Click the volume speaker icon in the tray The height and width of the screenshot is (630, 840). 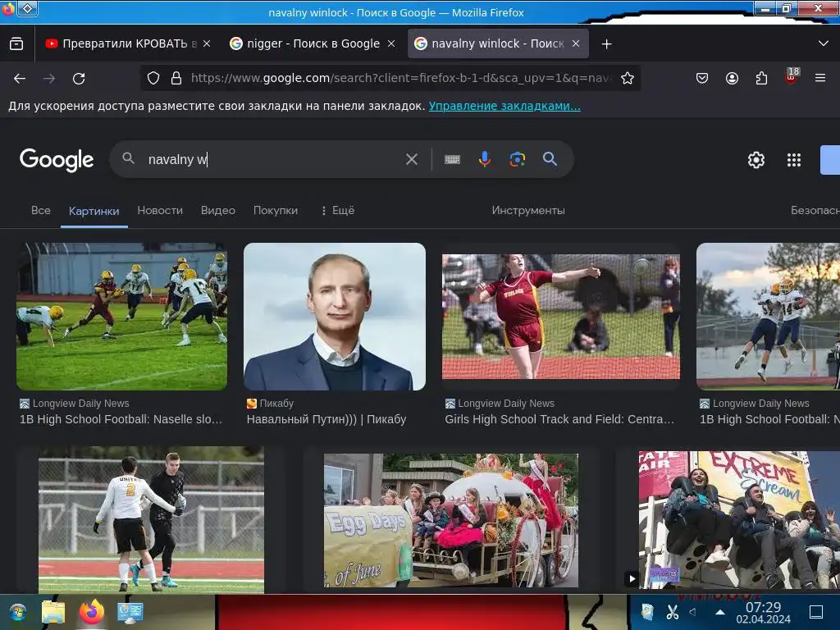coord(692,611)
